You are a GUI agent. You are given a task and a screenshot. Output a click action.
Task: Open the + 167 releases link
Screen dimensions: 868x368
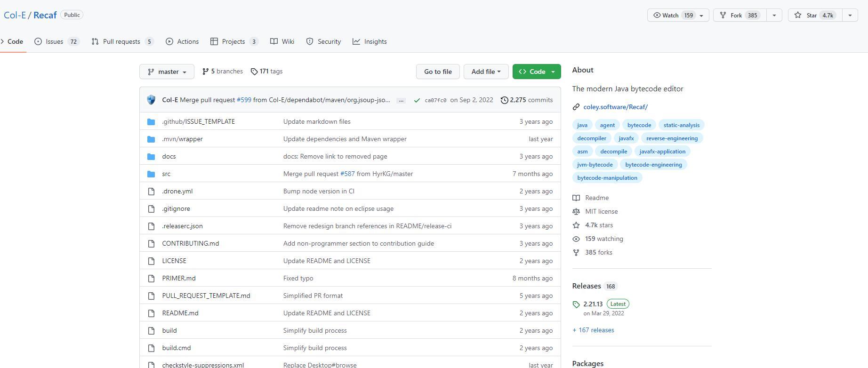593,330
